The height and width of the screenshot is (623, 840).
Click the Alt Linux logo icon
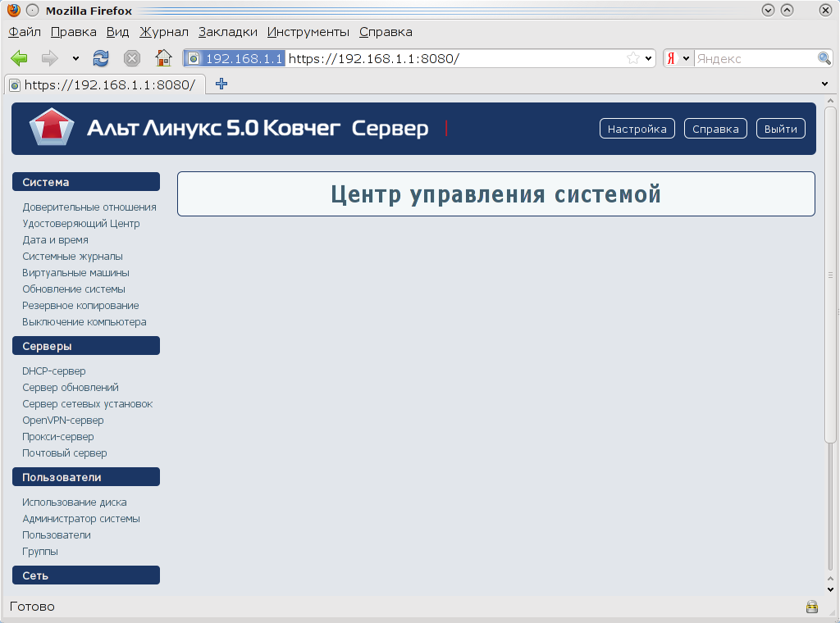(x=52, y=127)
